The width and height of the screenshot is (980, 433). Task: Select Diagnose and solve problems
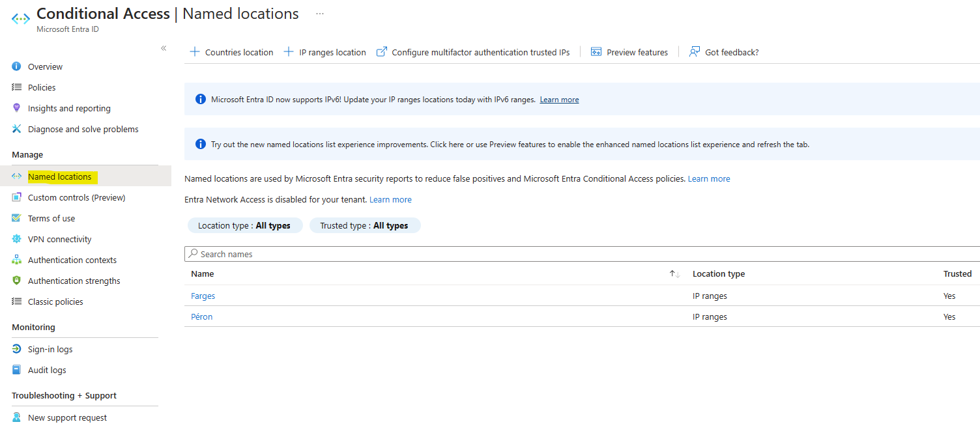pos(83,129)
